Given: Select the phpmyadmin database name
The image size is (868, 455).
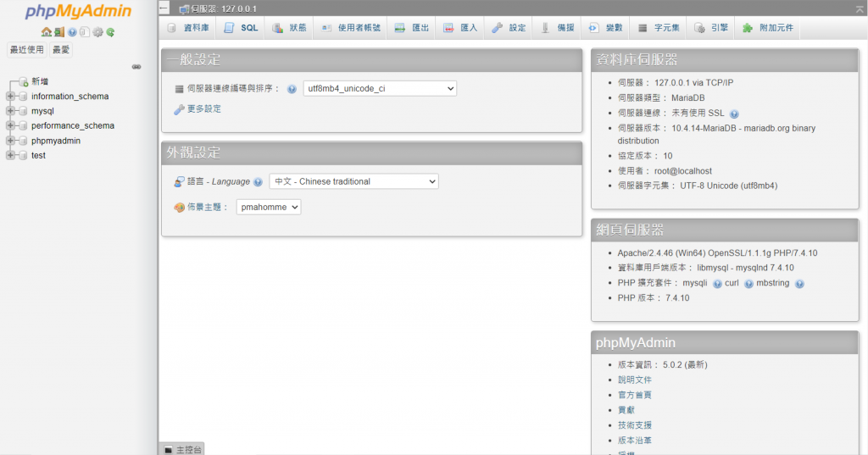Looking at the screenshot, I should pos(56,141).
